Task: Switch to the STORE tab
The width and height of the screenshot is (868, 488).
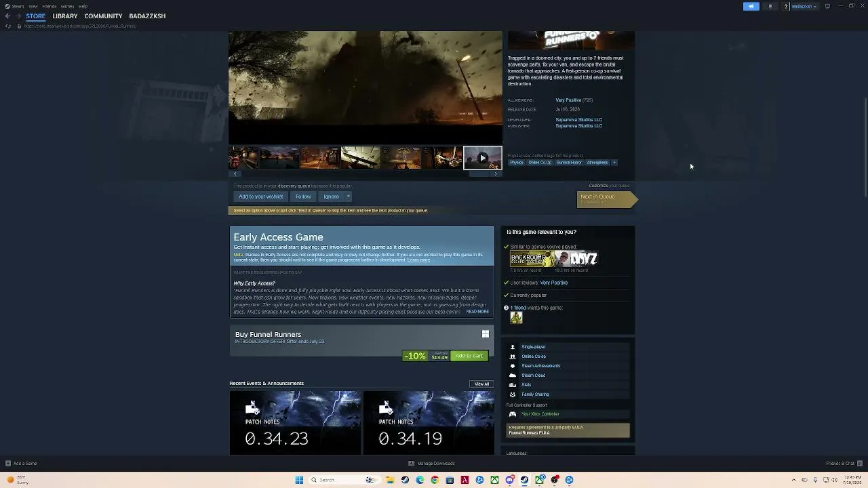Action: pos(36,16)
